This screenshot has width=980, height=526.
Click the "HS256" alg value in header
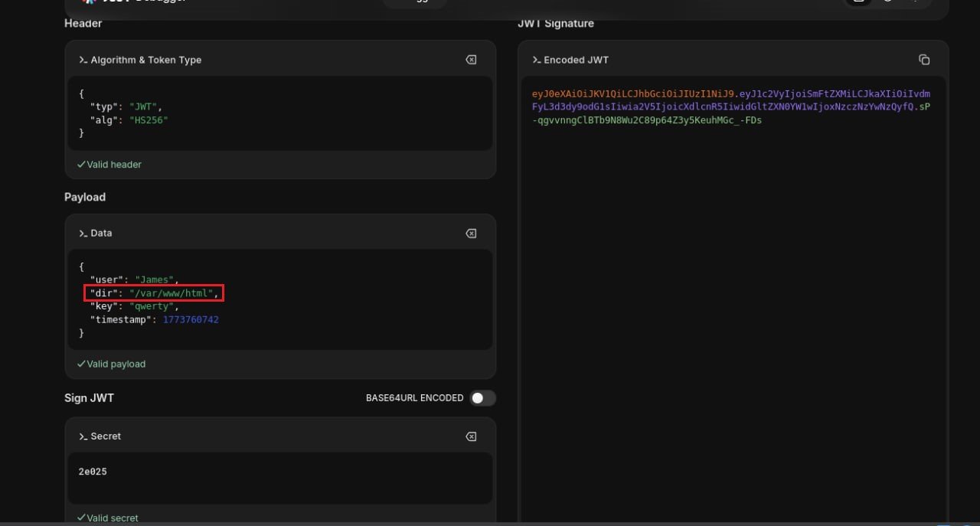point(148,120)
